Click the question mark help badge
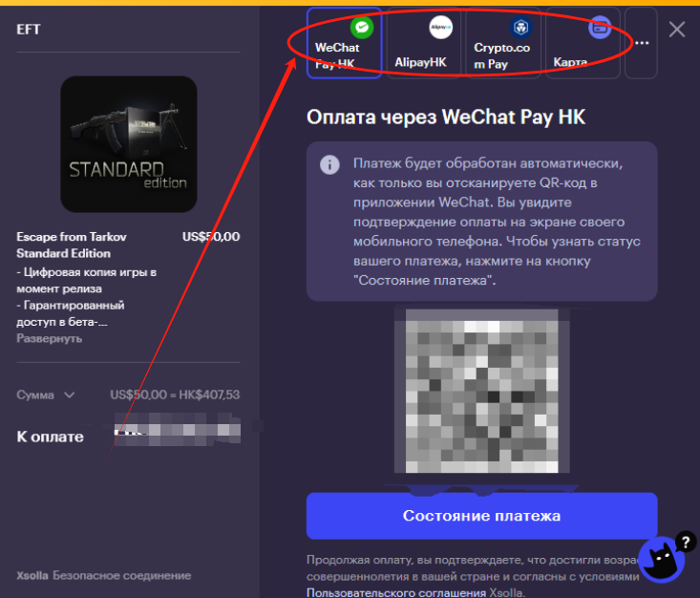This screenshot has width=700, height=598. [686, 543]
